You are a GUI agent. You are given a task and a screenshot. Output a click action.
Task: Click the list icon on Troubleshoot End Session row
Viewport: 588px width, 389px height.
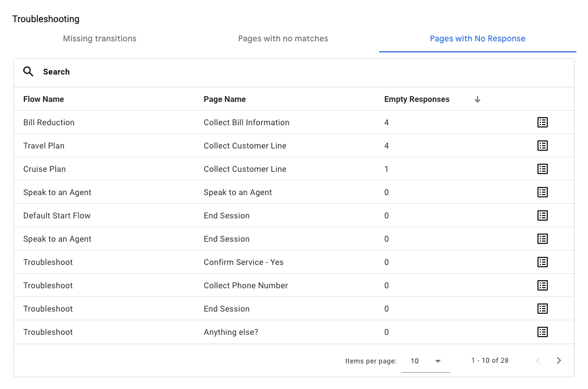click(x=543, y=309)
